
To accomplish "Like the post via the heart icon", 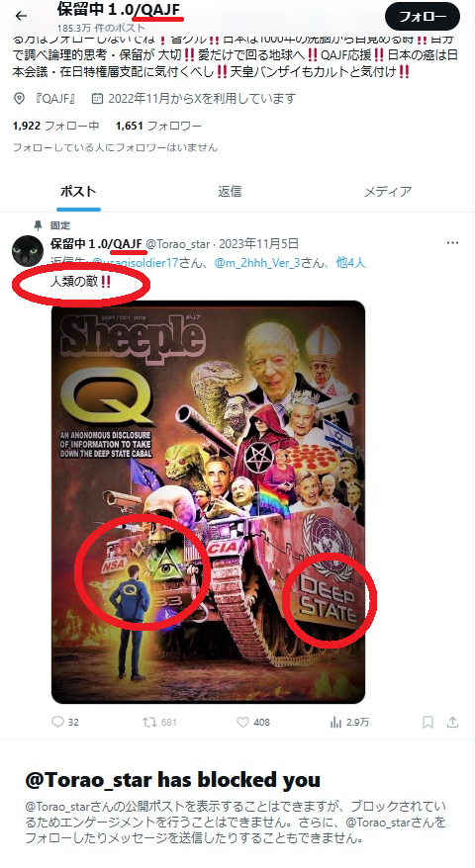I will tap(242, 722).
